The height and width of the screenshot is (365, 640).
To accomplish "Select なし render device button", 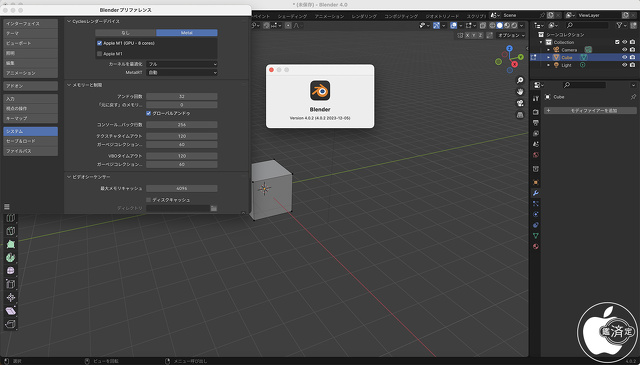I will [126, 33].
